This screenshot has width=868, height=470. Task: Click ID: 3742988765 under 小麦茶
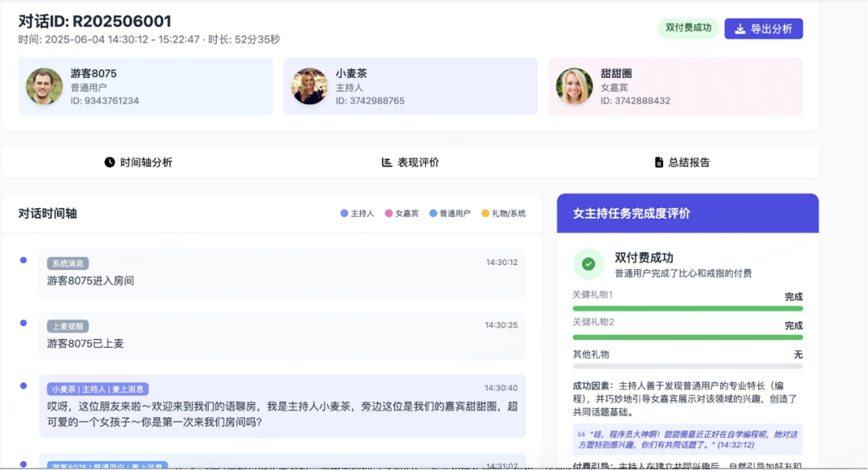point(370,100)
